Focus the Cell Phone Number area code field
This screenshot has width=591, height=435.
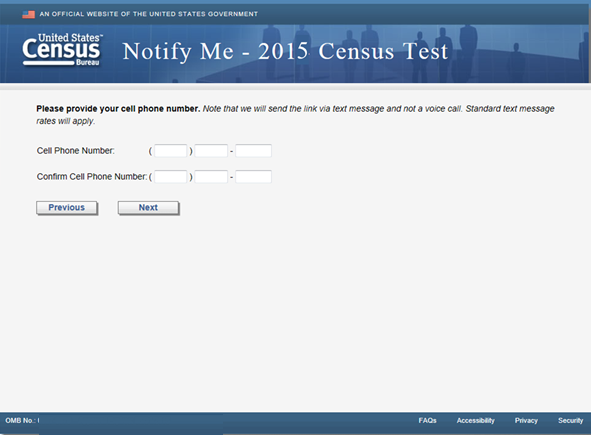click(x=171, y=151)
